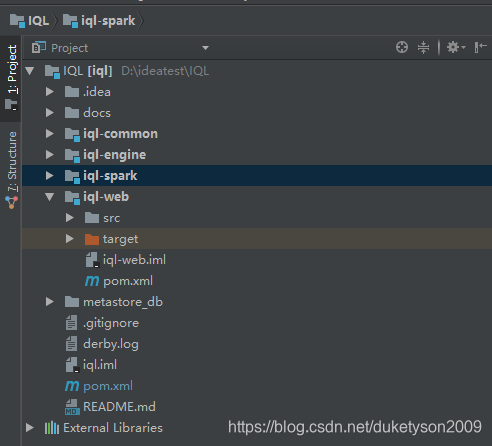Viewport: 492px width, 446px height.
Task: Expand the src folder under iql-web
Action: (x=70, y=218)
